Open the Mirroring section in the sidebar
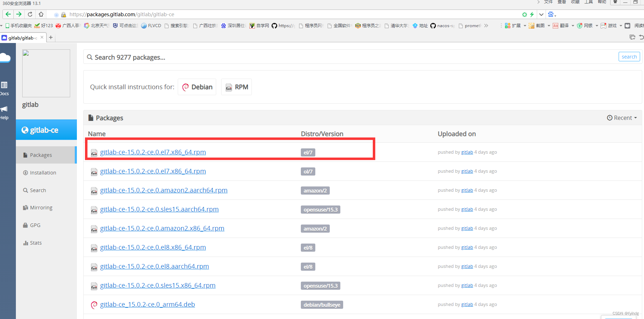Screen dimensions: 644x319 (x=41, y=207)
